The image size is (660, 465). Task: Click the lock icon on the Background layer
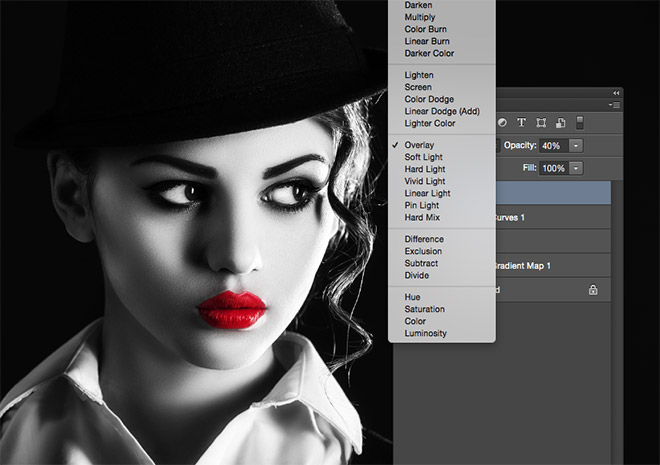pyautogui.click(x=593, y=290)
